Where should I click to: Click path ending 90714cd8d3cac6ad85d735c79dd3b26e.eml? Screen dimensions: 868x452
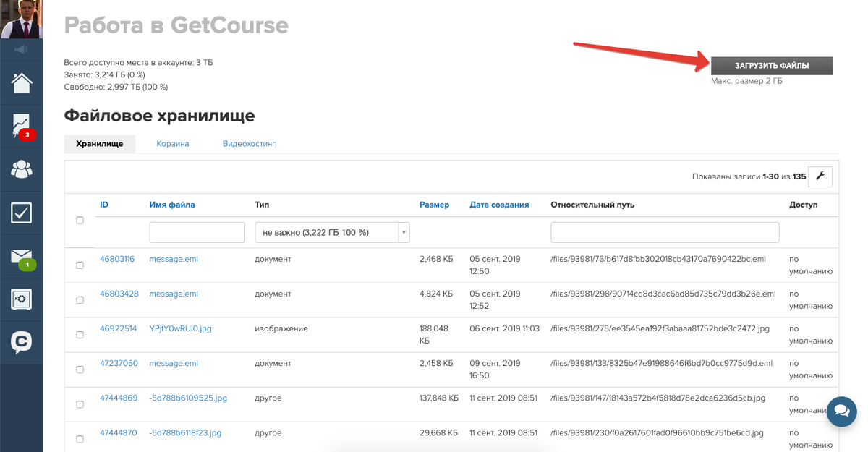(x=663, y=294)
